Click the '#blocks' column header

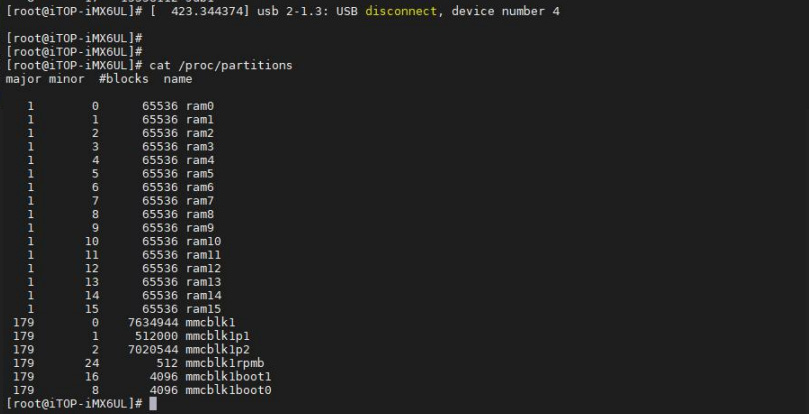coord(123,79)
